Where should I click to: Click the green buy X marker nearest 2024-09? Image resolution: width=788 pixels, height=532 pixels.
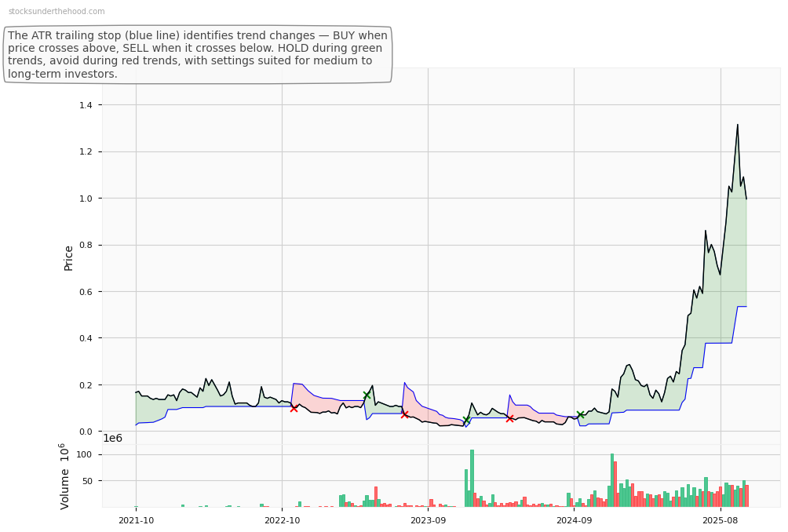(580, 415)
